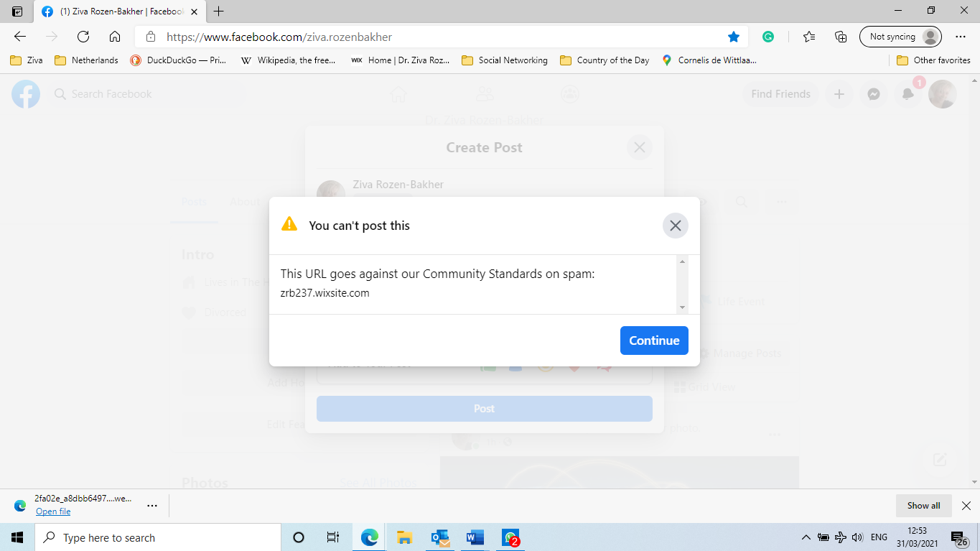
Task: Open Country of the Day folder
Action: pyautogui.click(x=605, y=60)
